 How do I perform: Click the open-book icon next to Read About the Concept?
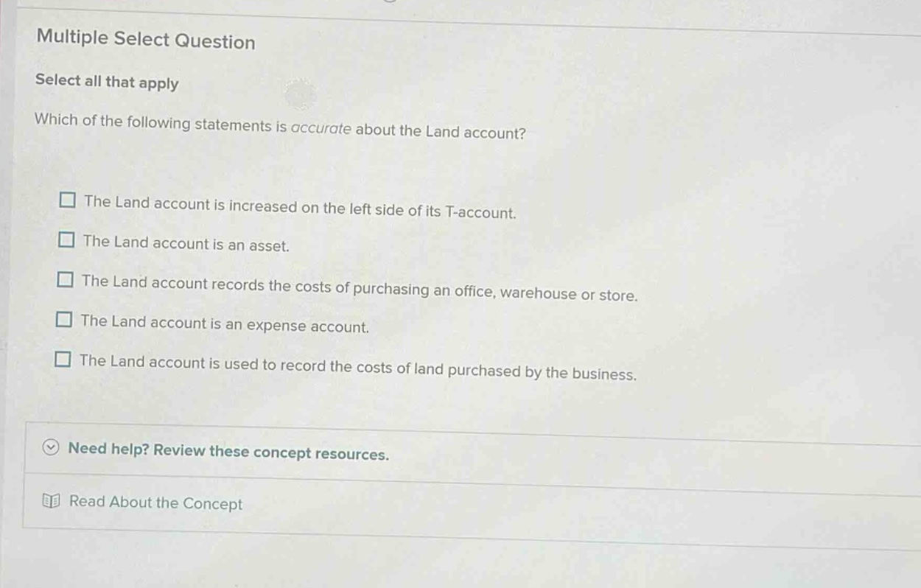point(49,503)
